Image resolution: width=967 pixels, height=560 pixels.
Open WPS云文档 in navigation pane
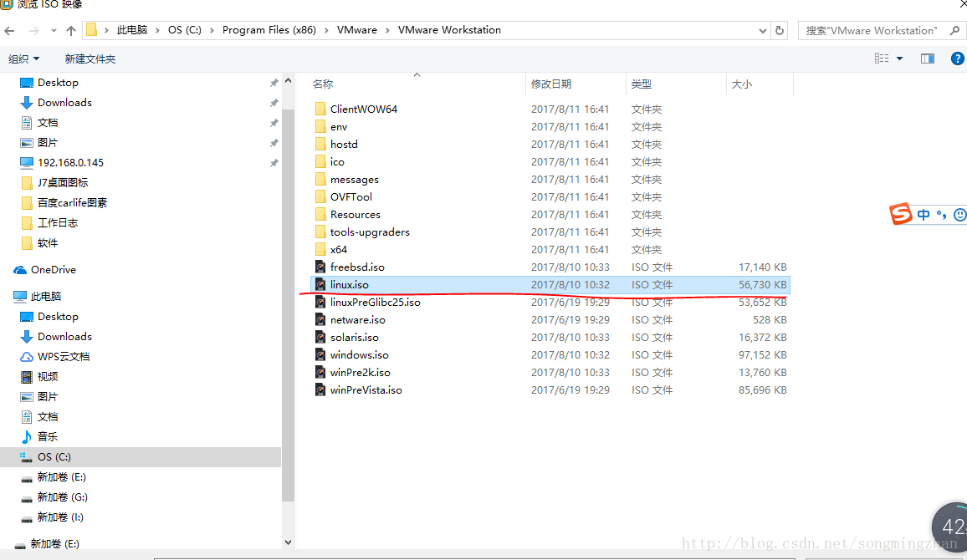[x=64, y=357]
